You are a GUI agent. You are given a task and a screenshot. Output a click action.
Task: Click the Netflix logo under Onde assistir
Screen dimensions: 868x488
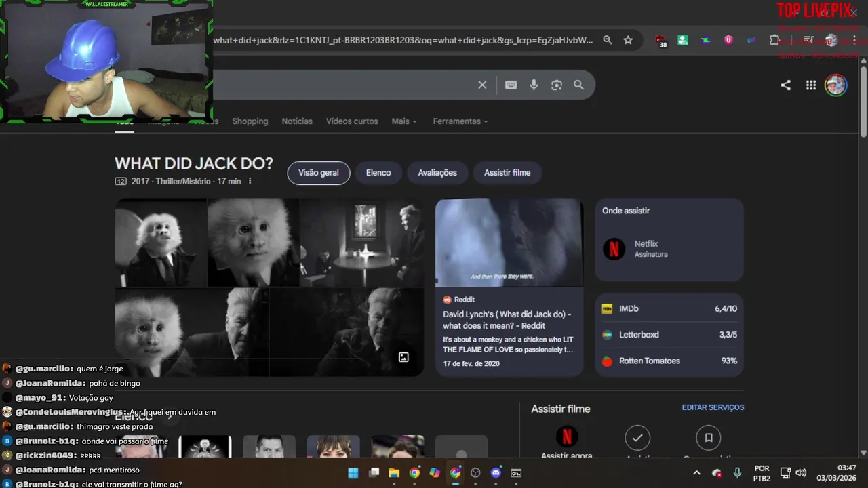coord(614,249)
